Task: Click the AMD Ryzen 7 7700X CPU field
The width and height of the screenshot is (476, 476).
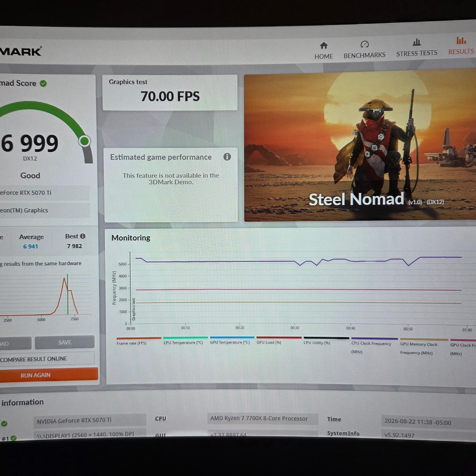Action: coord(263,418)
